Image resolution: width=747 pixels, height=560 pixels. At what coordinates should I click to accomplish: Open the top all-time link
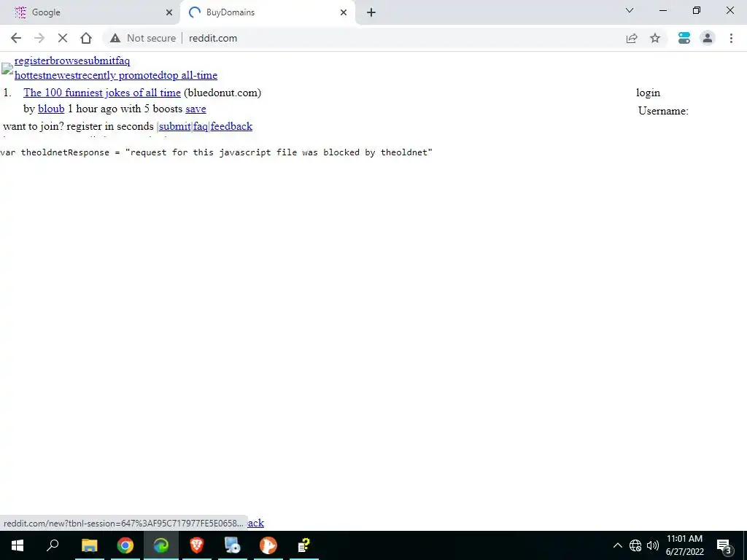(x=191, y=75)
